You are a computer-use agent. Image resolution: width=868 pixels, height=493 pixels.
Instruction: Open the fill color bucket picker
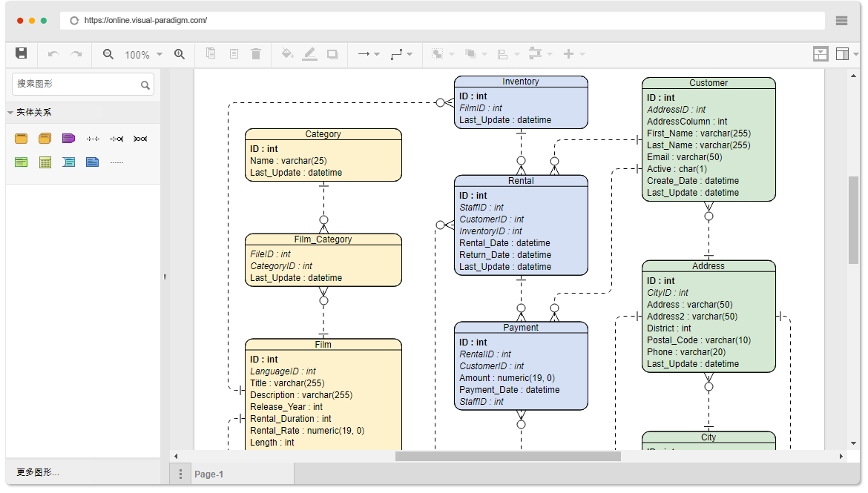[x=287, y=54]
